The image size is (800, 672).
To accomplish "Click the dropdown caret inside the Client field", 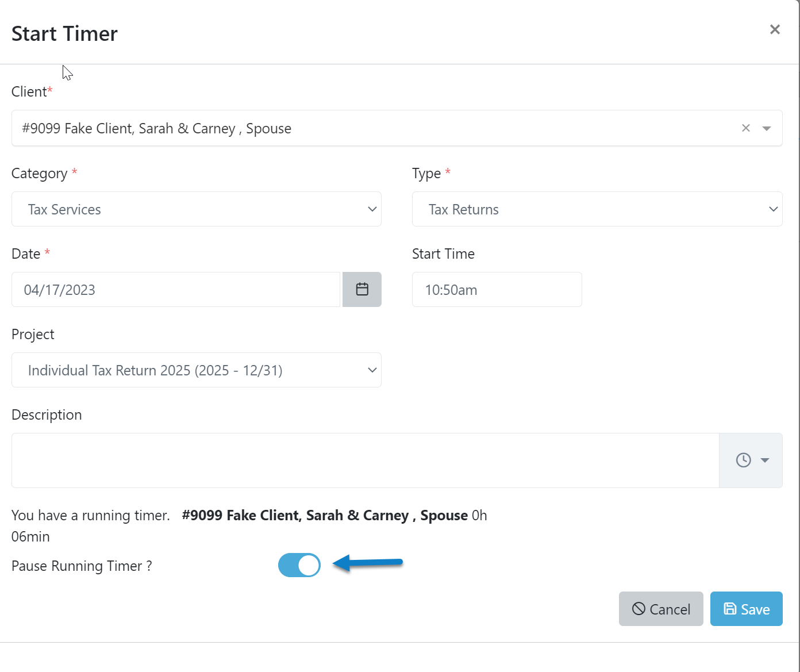I will pyautogui.click(x=767, y=128).
